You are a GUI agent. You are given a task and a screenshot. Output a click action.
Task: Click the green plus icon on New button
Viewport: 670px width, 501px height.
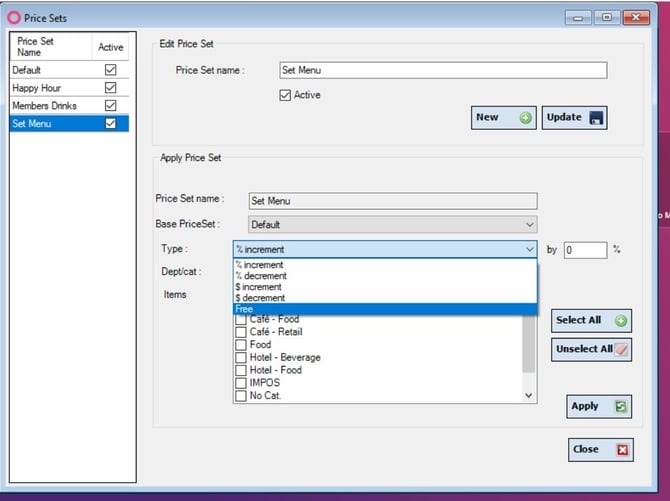pos(525,118)
